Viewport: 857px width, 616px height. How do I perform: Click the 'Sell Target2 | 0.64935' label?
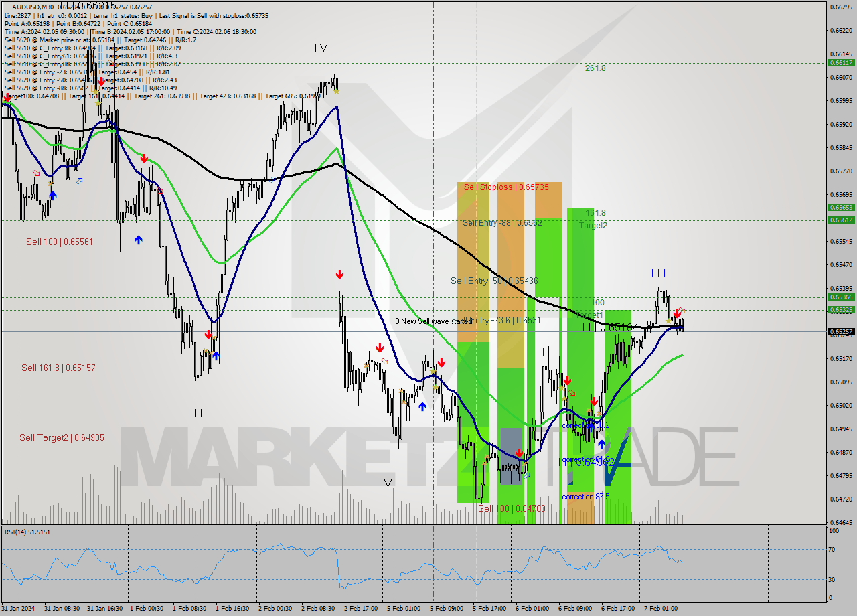point(62,437)
